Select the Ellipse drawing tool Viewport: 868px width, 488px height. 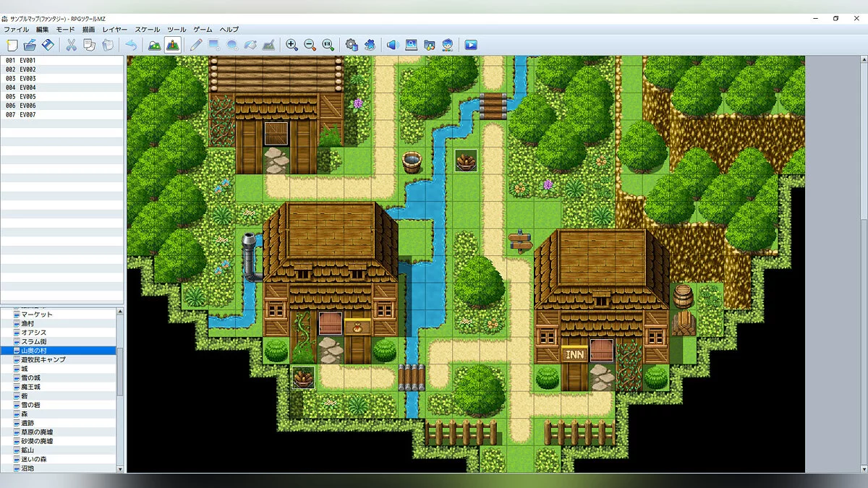tap(232, 45)
